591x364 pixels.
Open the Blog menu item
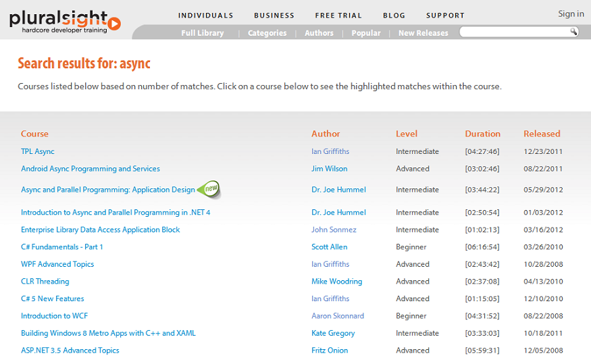394,16
